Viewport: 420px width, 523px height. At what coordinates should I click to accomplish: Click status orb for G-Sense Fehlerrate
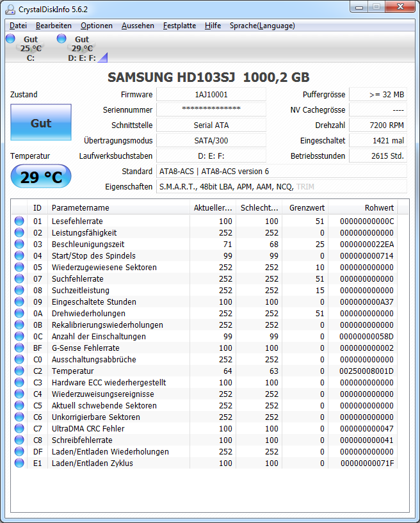point(19,348)
